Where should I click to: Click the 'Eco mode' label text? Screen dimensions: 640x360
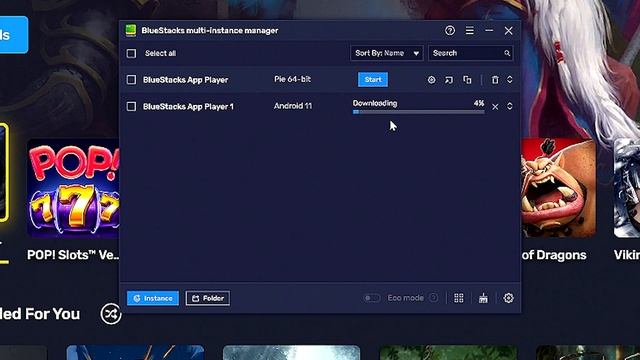405,298
